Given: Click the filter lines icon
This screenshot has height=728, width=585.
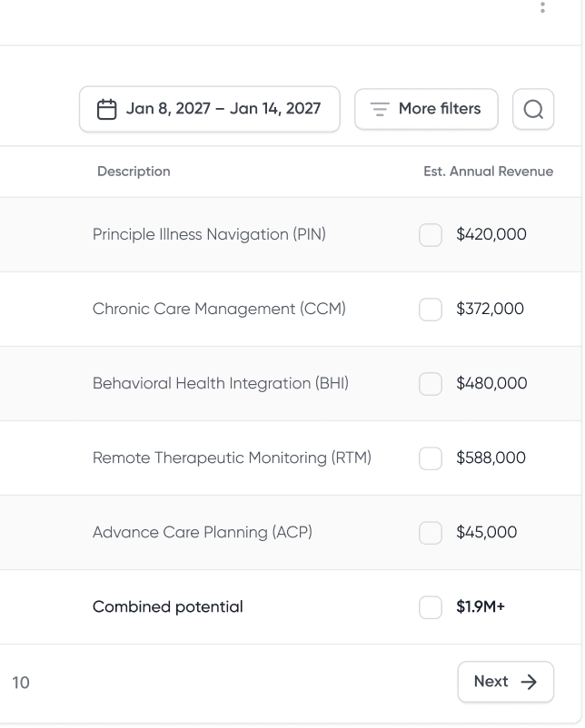Looking at the screenshot, I should click(380, 109).
